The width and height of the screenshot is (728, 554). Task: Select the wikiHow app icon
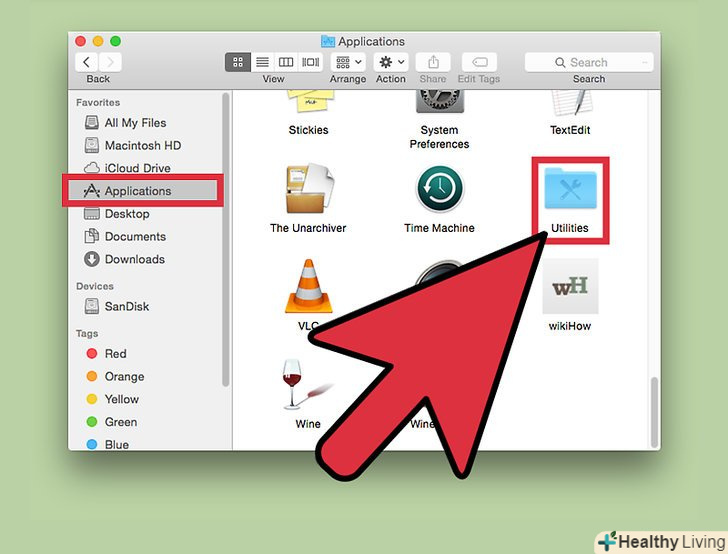click(570, 287)
